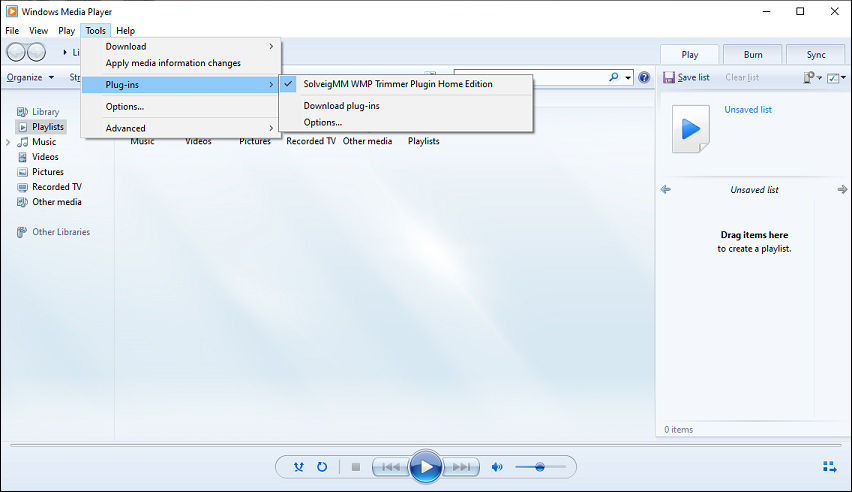Image resolution: width=852 pixels, height=492 pixels.
Task: Turn repeat on with the repeat icon
Action: click(322, 466)
